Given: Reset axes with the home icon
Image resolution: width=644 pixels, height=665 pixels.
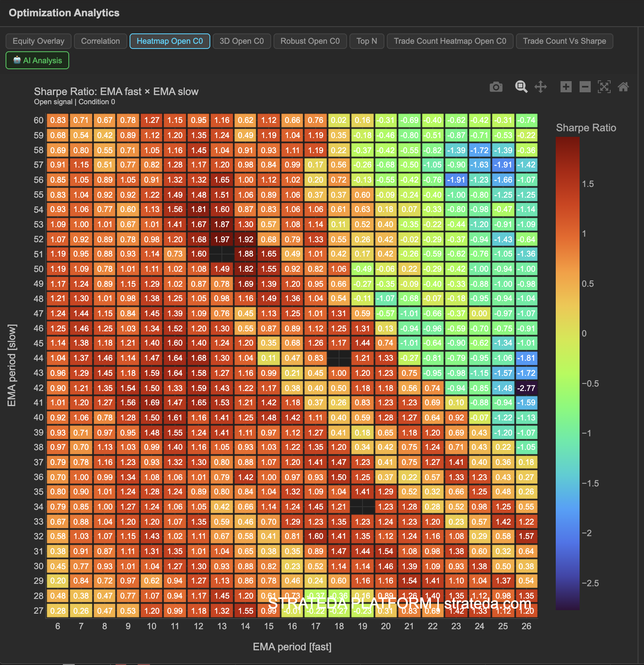Looking at the screenshot, I should [x=624, y=87].
